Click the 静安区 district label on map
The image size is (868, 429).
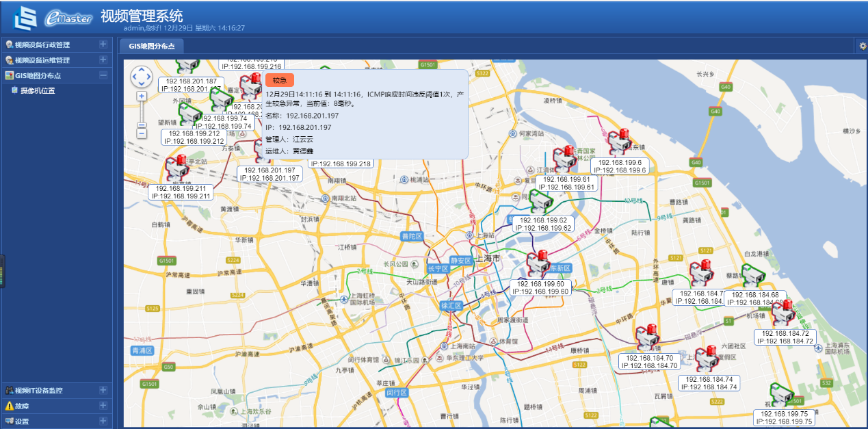click(x=461, y=261)
